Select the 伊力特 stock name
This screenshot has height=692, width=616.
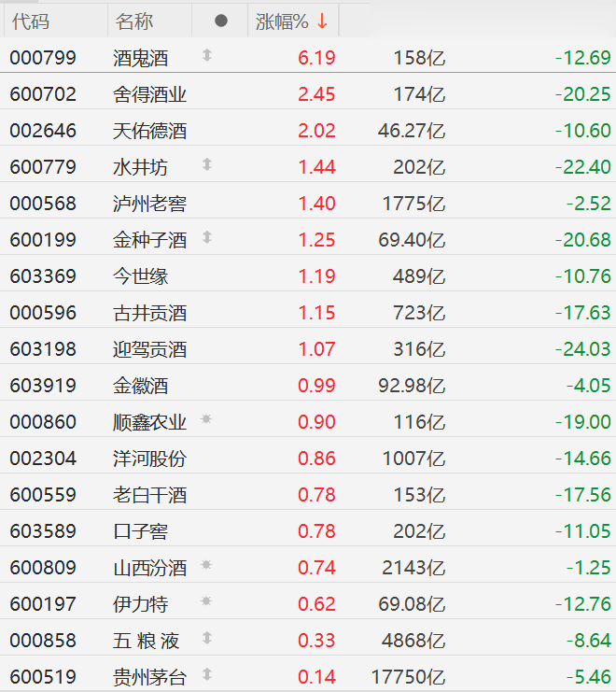140,604
